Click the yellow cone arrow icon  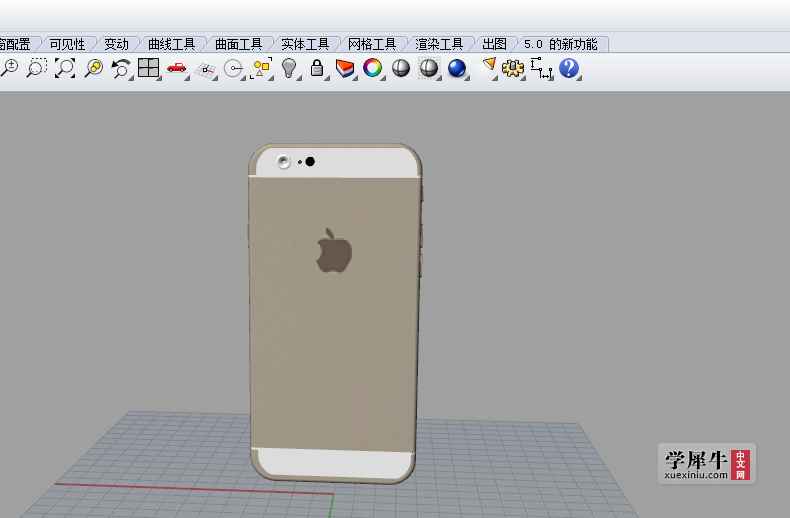click(x=489, y=66)
